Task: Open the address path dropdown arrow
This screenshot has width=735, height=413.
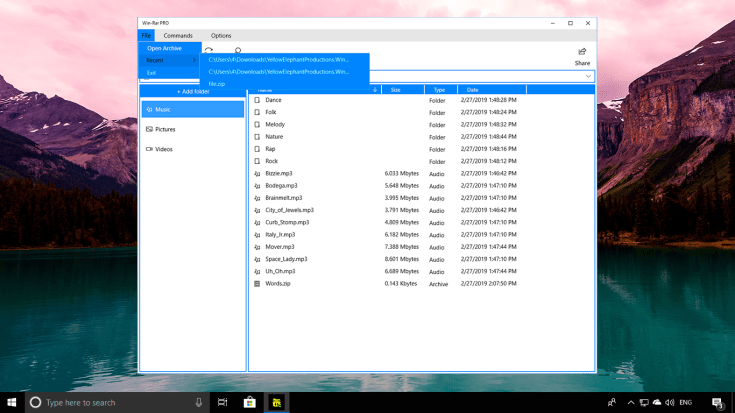Action: pyautogui.click(x=588, y=76)
